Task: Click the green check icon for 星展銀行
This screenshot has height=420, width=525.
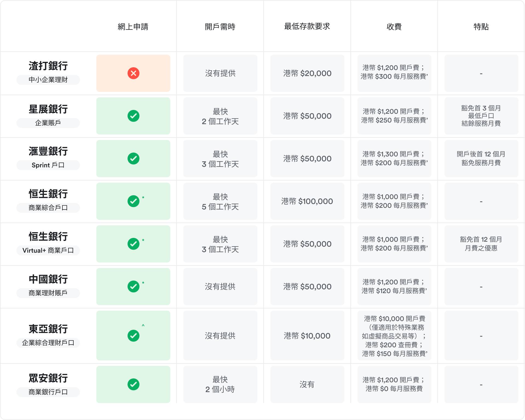Action: coord(133,116)
